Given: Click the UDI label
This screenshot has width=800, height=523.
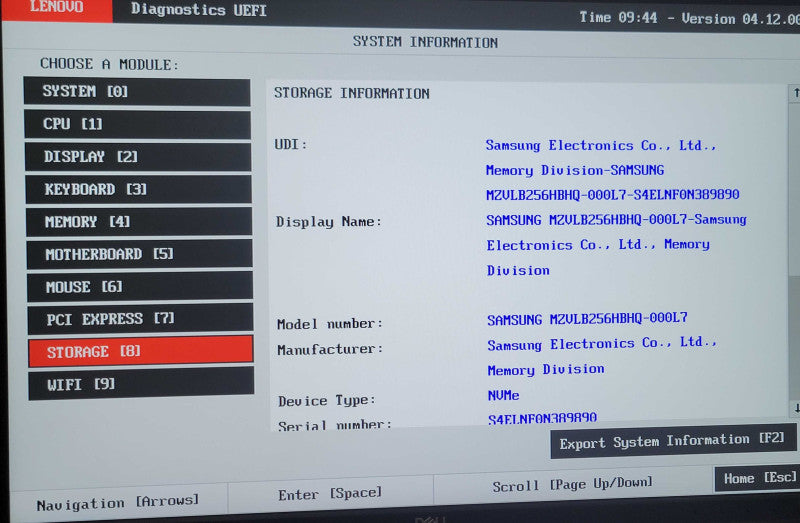Looking at the screenshot, I should pos(291,144).
